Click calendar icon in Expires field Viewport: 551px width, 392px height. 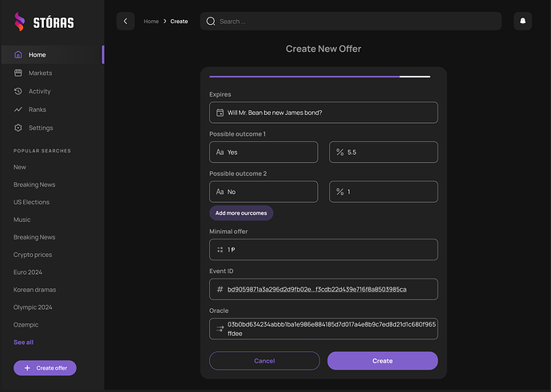coord(220,113)
